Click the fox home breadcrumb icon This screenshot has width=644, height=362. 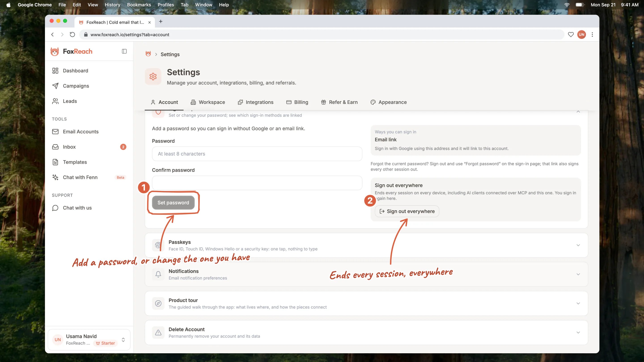[x=148, y=54]
